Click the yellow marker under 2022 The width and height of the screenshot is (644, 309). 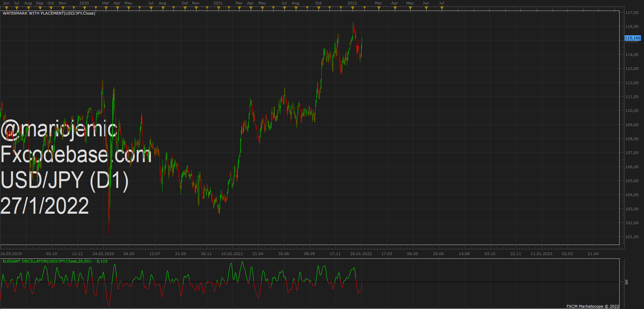(x=353, y=8)
